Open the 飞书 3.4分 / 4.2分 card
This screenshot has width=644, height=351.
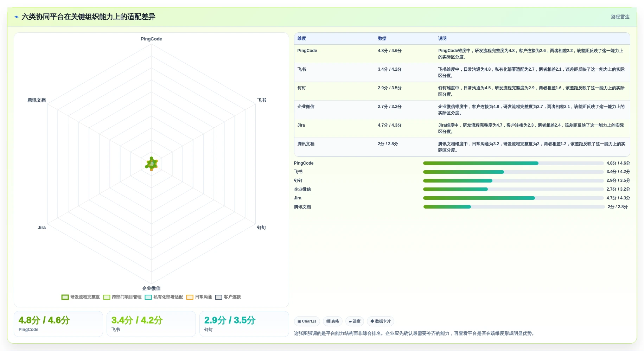click(x=151, y=324)
